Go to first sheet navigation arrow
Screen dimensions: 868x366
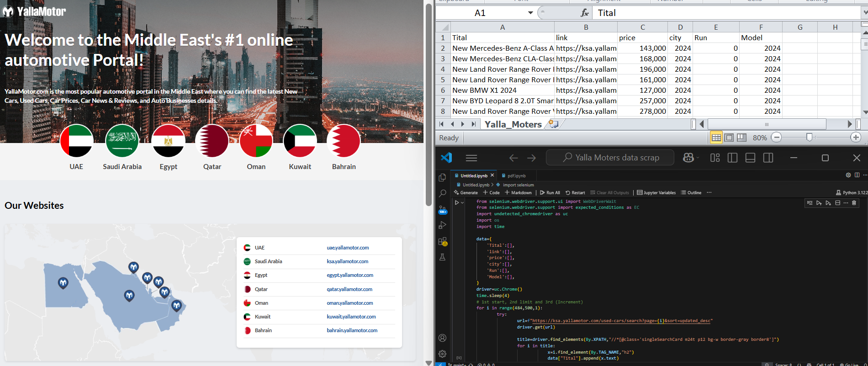pyautogui.click(x=441, y=124)
